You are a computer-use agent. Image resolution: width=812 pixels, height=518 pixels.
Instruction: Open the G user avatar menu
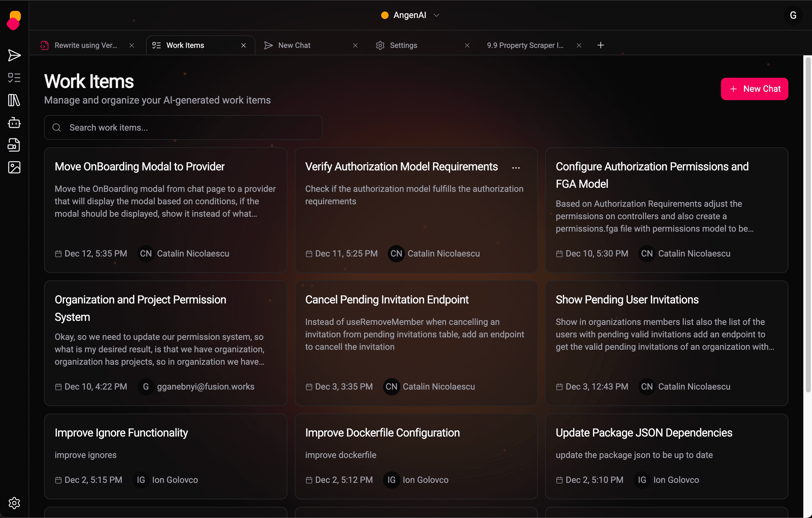click(793, 15)
